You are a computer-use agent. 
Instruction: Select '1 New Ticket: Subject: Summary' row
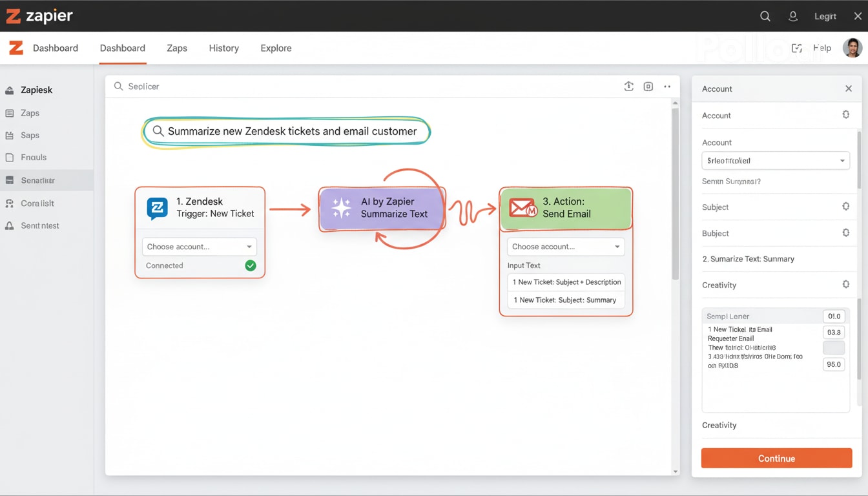[x=566, y=300]
